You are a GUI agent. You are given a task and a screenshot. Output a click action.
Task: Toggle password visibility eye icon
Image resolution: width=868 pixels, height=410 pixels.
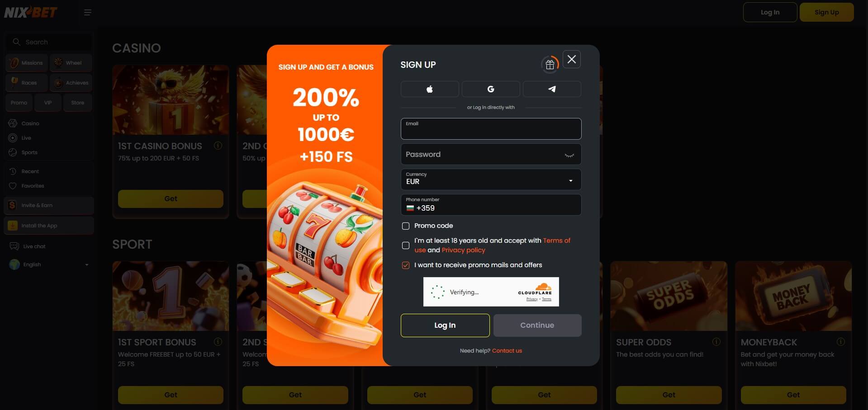click(x=569, y=155)
